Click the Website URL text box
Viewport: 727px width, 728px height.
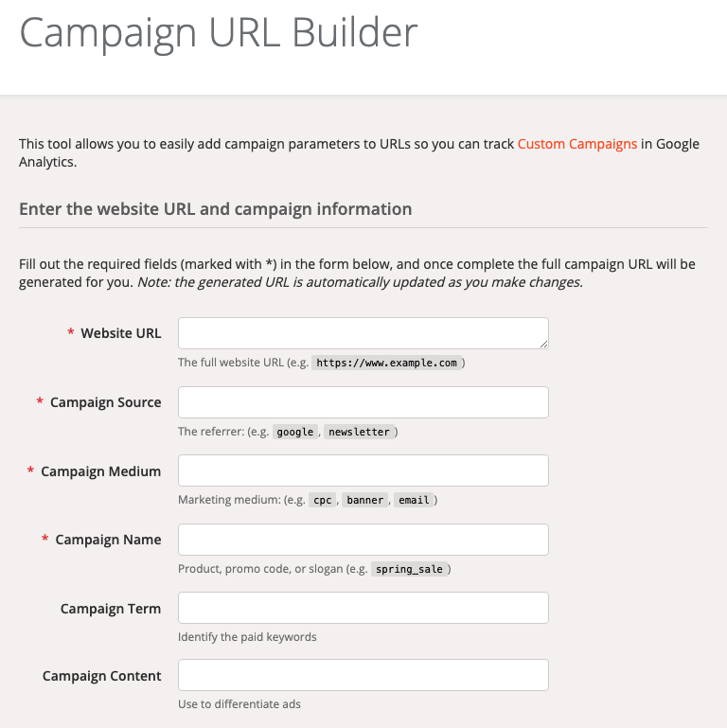coord(363,333)
